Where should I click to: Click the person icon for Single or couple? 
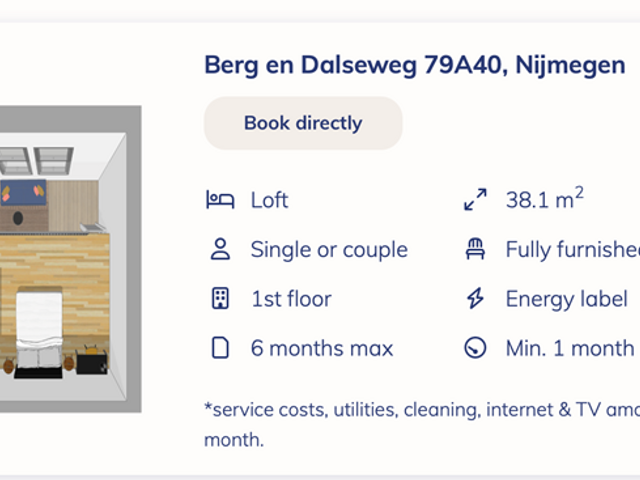(220, 249)
